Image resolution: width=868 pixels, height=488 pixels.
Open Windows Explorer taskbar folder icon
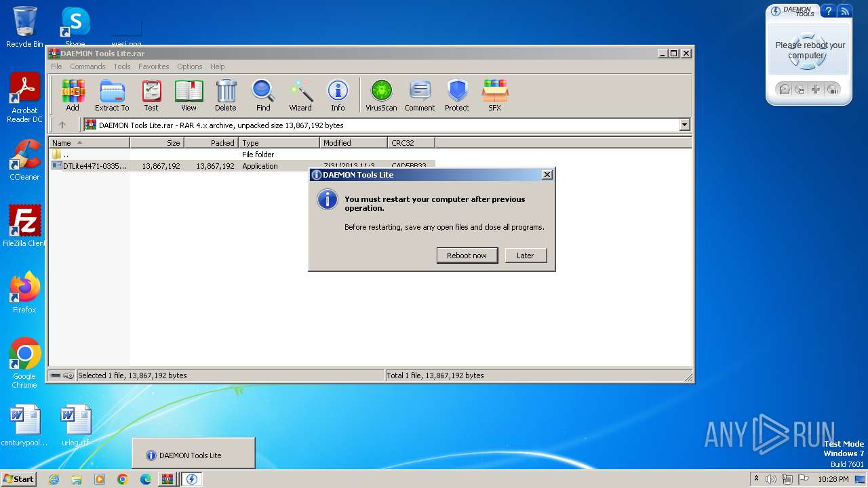77,479
